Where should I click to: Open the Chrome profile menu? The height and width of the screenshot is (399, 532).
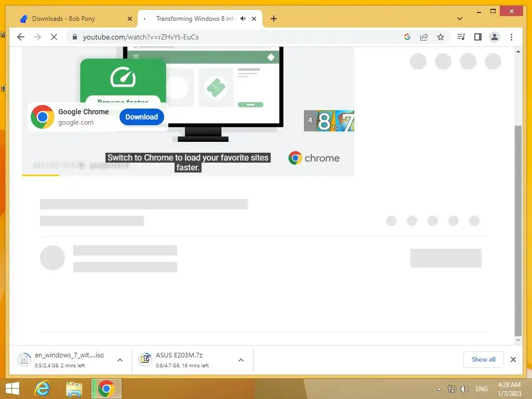click(x=495, y=37)
